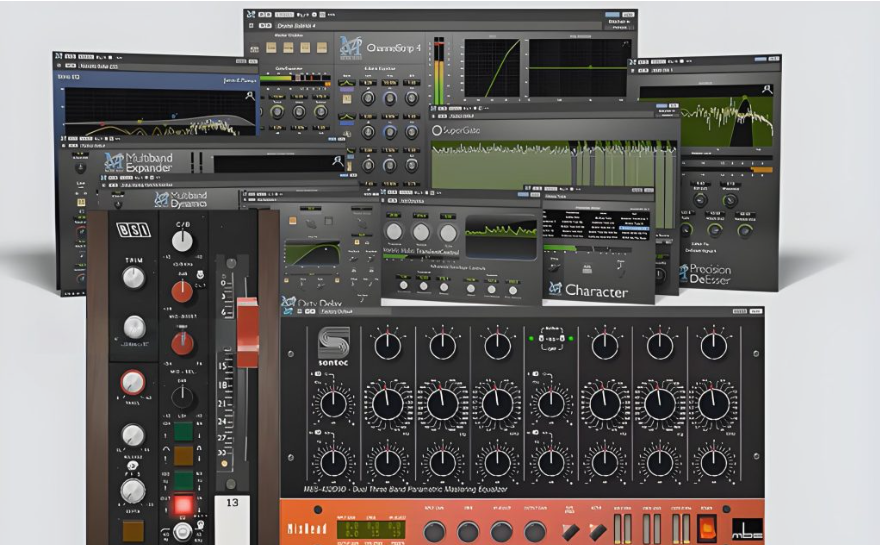
Task: Open the TransientControl preset name bar
Action: coord(469,200)
